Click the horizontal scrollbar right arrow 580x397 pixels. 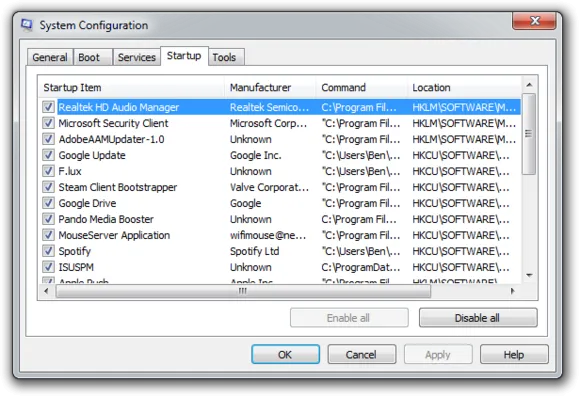[x=513, y=291]
